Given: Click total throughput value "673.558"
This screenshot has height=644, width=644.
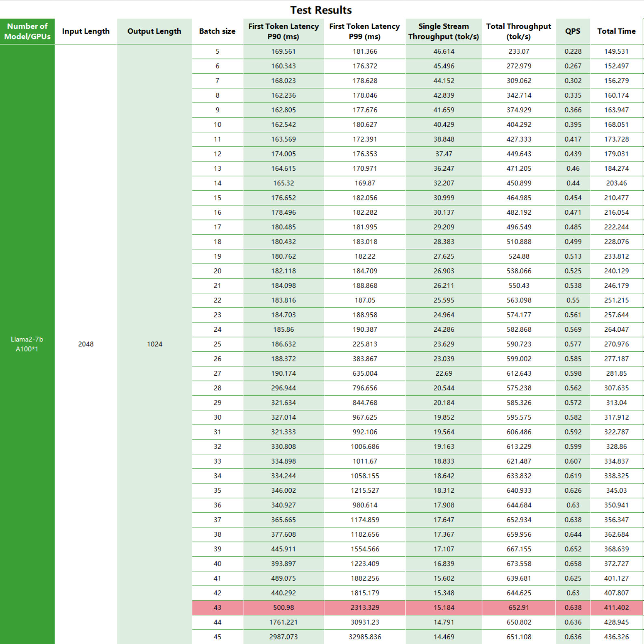Looking at the screenshot, I should click(519, 564).
